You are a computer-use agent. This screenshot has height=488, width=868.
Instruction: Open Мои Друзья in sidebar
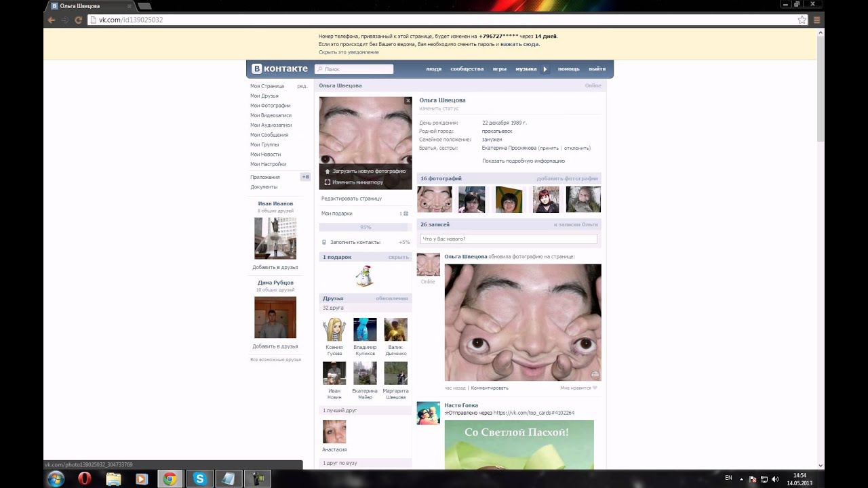pyautogui.click(x=264, y=96)
